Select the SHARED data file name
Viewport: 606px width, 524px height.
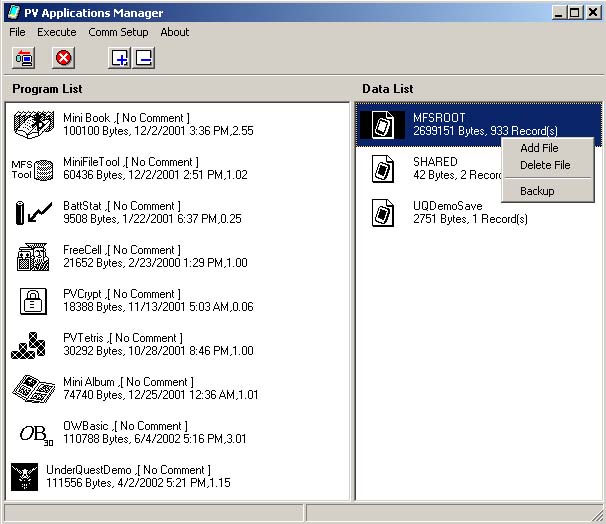point(435,162)
